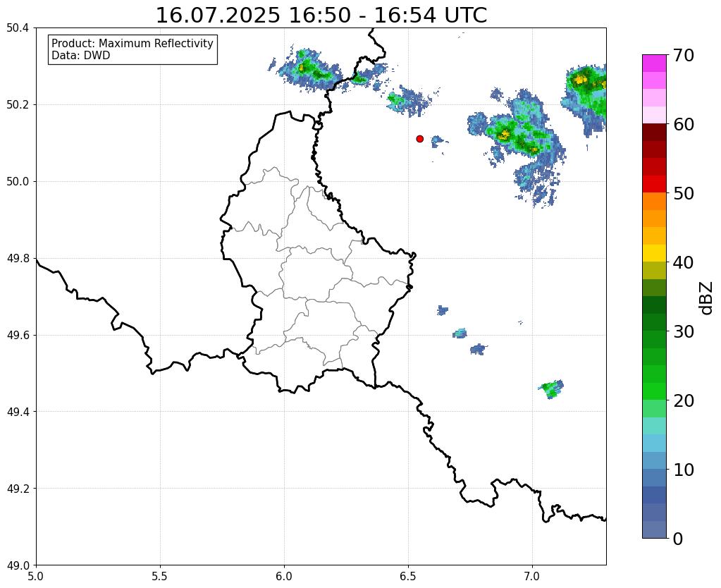The image size is (721, 588).
Task: Click the latitude label 49.2
Action: coord(18,489)
